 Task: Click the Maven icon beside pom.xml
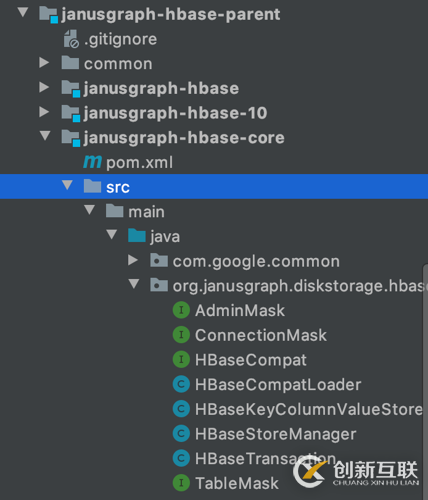coord(92,162)
